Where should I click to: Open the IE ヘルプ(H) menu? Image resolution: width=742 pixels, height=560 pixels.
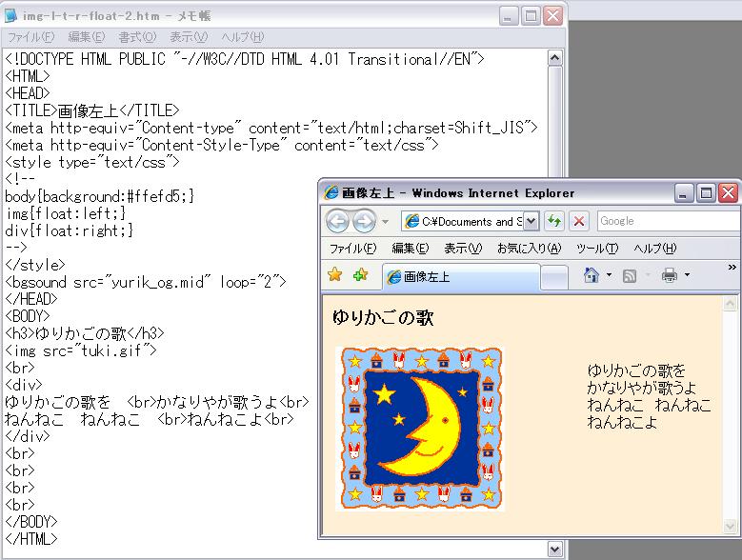pyautogui.click(x=655, y=249)
